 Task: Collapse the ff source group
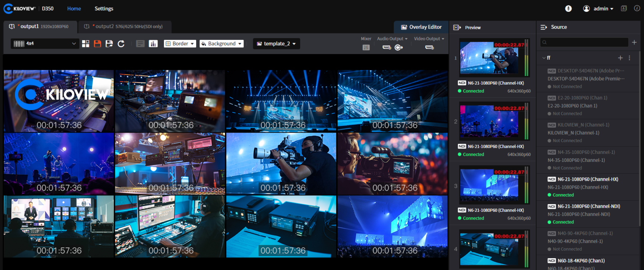[544, 58]
